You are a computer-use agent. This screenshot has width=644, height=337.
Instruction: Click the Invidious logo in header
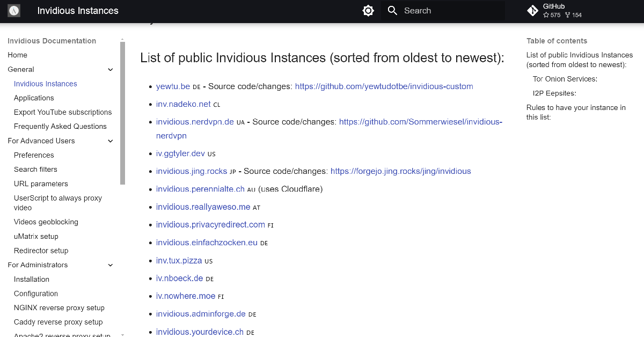(14, 11)
